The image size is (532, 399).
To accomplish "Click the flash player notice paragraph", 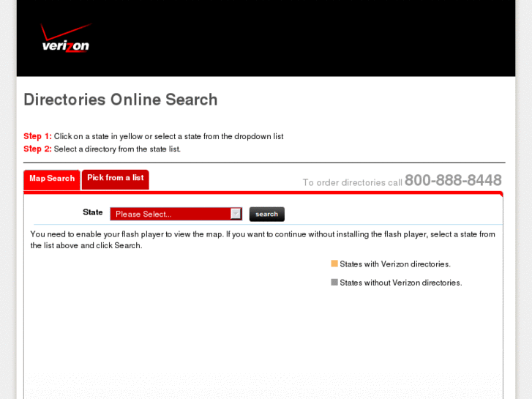I will 263,239.
